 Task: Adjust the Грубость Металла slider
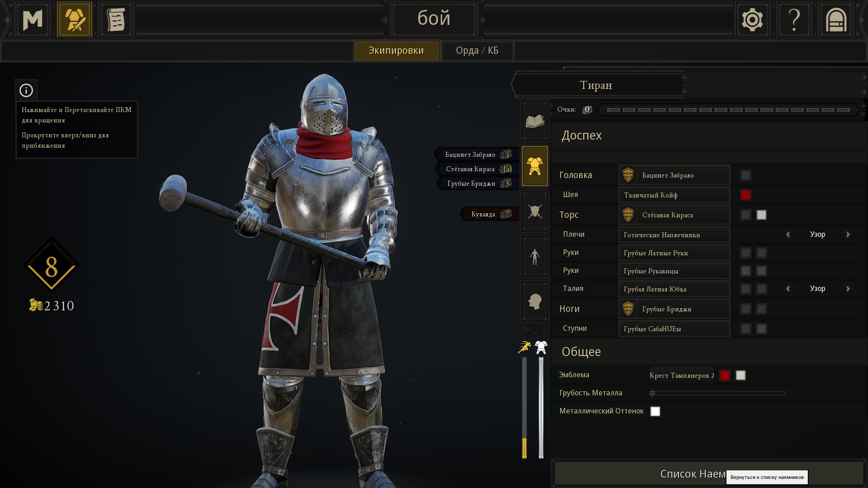coord(717,393)
